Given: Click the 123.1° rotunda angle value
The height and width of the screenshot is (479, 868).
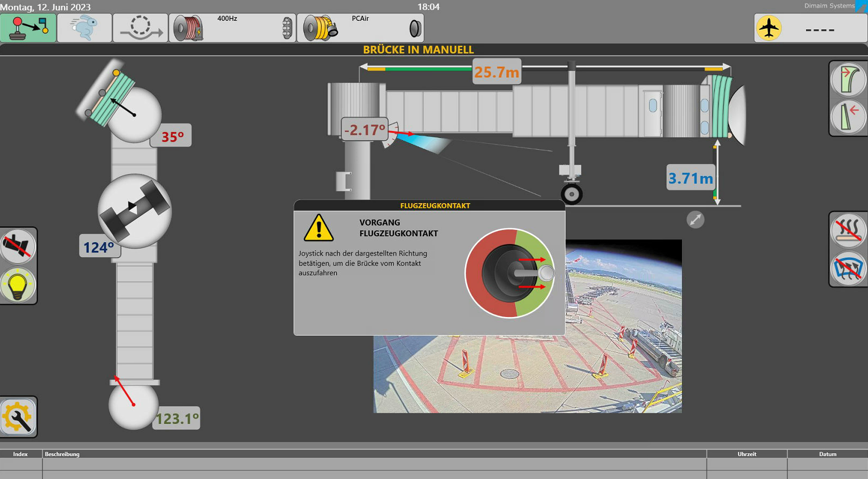Looking at the screenshot, I should coord(177,418).
